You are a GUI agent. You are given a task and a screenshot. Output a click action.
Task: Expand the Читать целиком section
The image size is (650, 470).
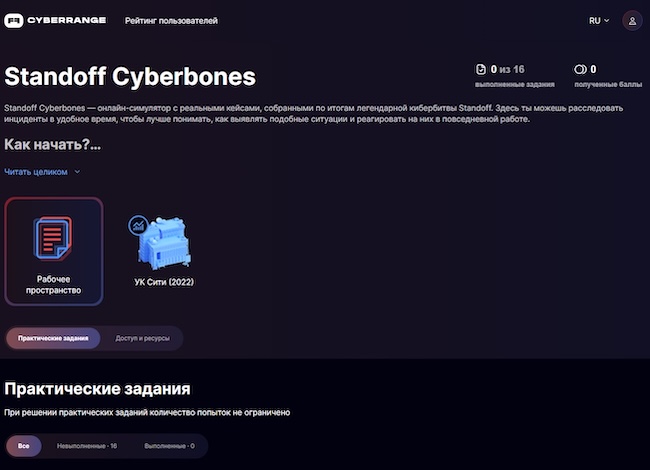[36, 172]
